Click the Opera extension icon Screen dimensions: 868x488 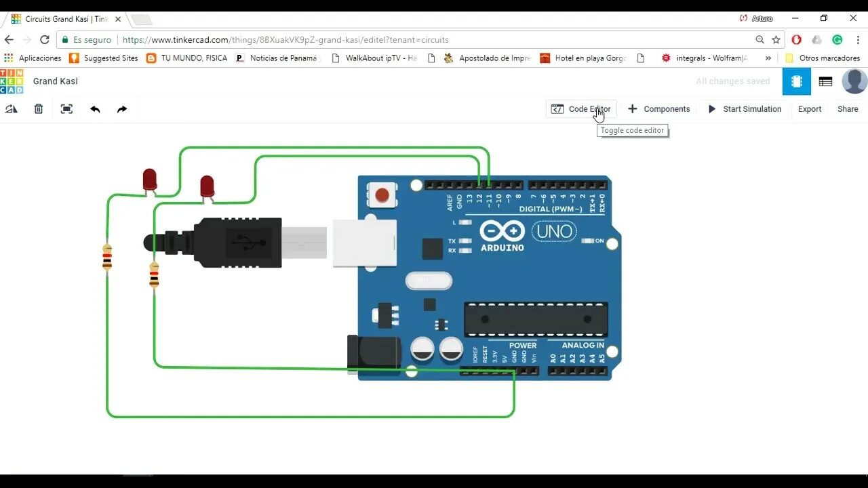[797, 39]
